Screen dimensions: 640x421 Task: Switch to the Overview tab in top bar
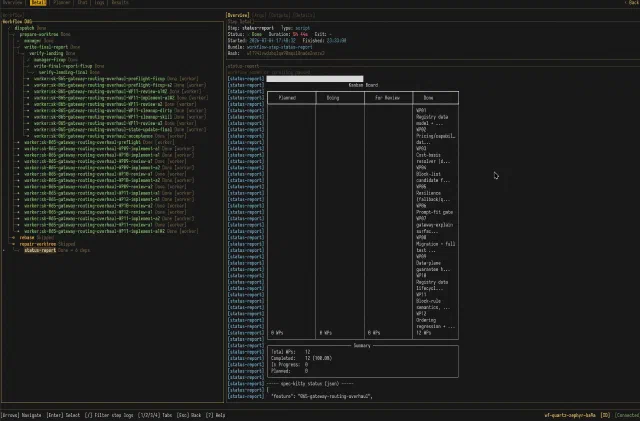12,2
